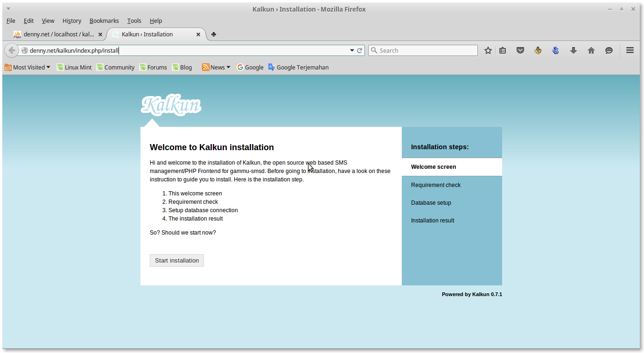Click the Back navigation arrow

tap(12, 50)
